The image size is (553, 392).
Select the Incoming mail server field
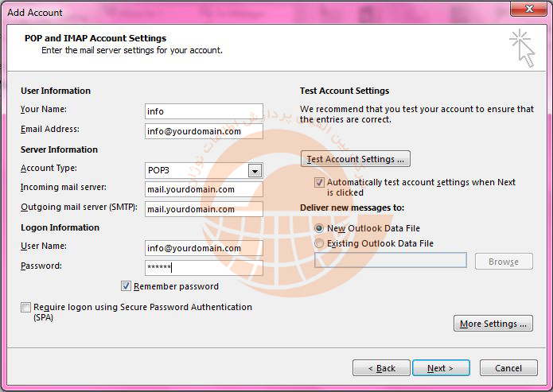click(204, 189)
